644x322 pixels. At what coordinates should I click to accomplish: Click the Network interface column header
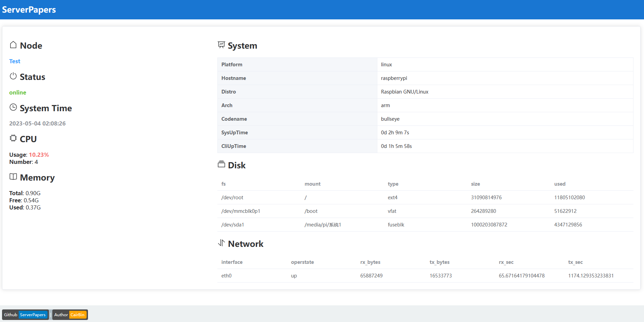pyautogui.click(x=232, y=262)
